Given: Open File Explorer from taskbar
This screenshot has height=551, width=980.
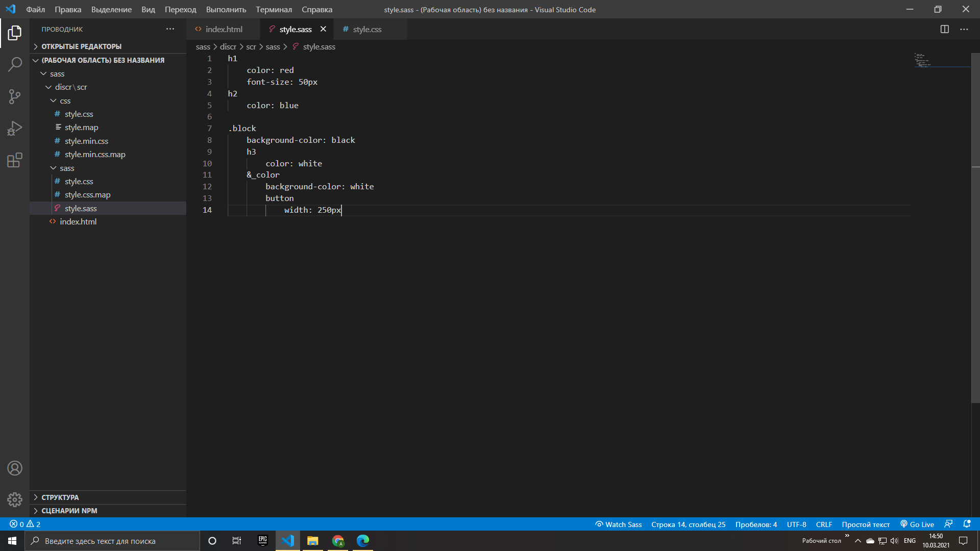Looking at the screenshot, I should 313,541.
